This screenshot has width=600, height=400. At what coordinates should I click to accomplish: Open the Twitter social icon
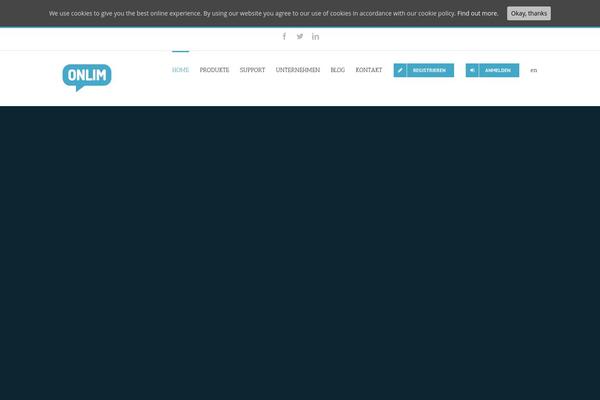[x=300, y=36]
